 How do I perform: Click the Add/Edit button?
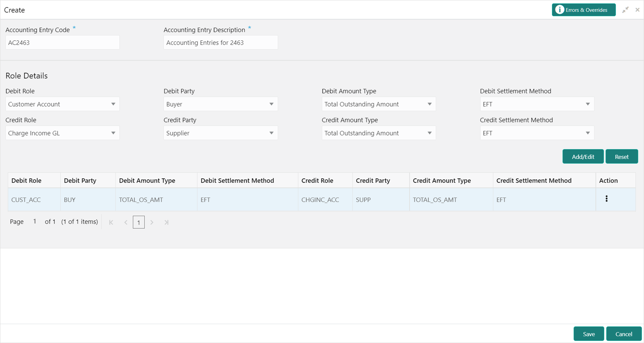point(583,157)
